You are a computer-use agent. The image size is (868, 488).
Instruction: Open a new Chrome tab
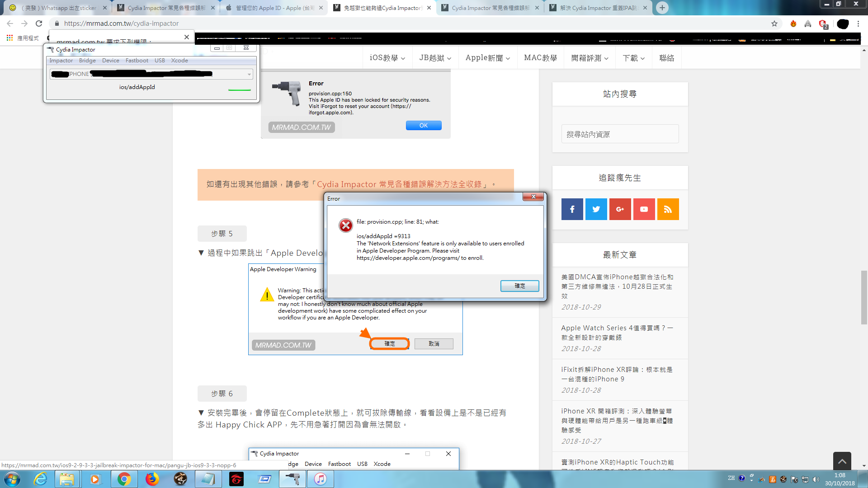point(662,8)
